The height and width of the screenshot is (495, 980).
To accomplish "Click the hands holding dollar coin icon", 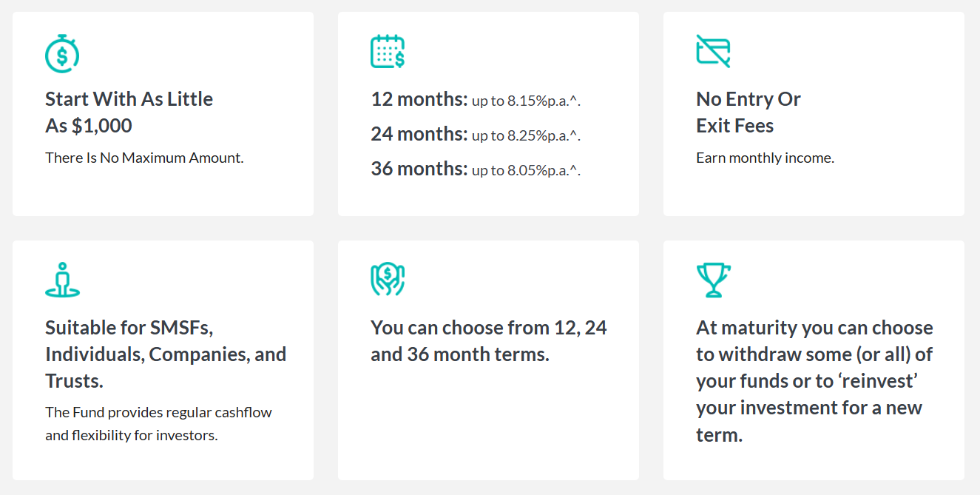I will point(388,280).
